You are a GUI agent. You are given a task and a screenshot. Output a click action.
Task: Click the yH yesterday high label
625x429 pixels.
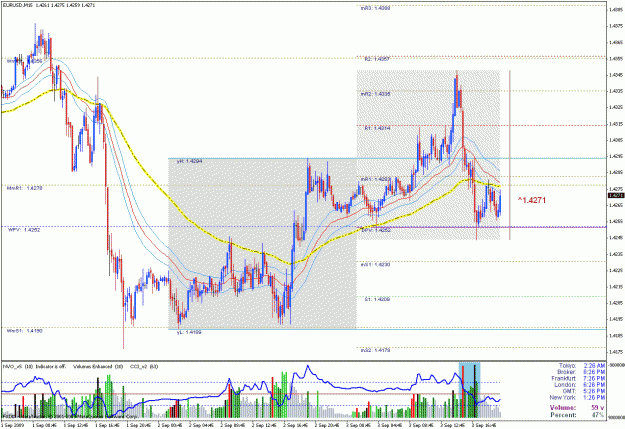[189, 161]
